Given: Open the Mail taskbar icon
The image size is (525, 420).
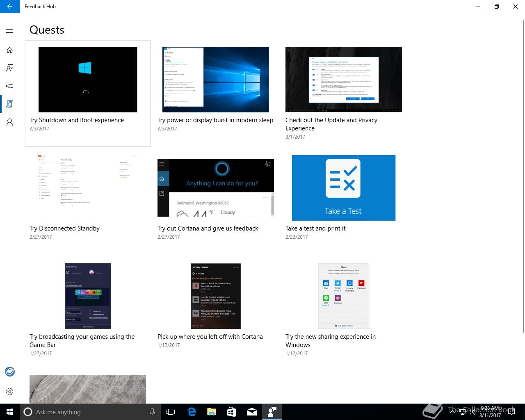Looking at the screenshot, I should (x=252, y=412).
